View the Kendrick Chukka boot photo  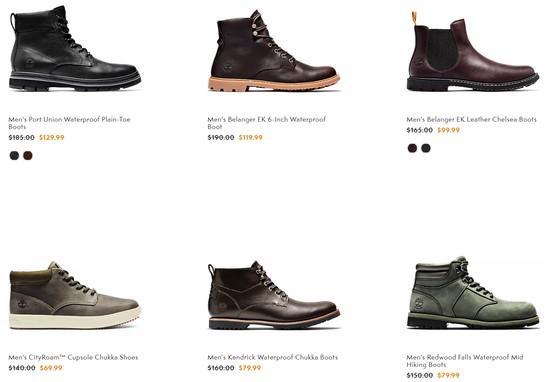coord(274,295)
